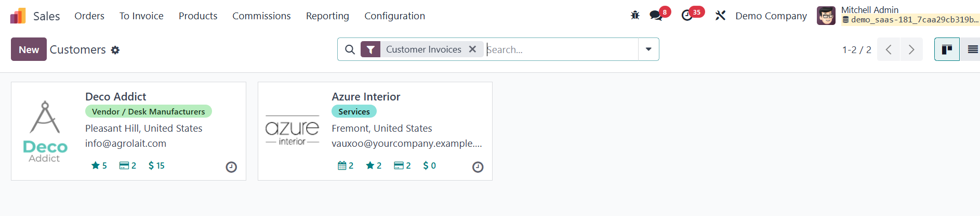Remove the Customer Invoices filter

coord(472,49)
